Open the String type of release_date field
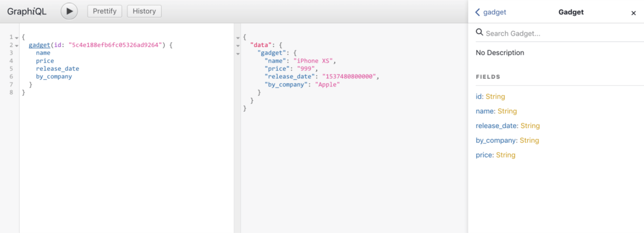The height and width of the screenshot is (233, 644). 530,126
